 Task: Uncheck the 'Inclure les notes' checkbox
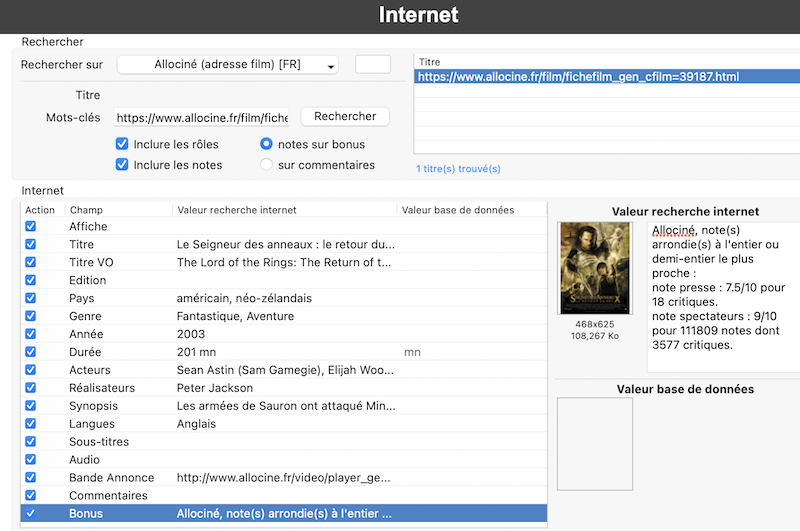[122, 165]
